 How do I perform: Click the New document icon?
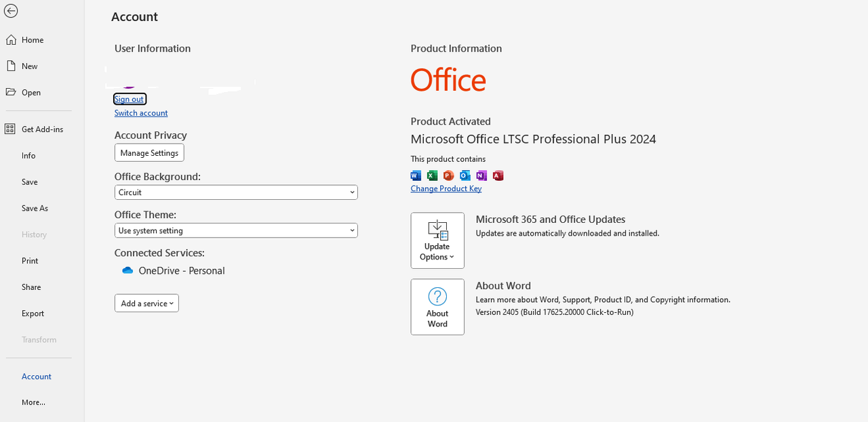pyautogui.click(x=11, y=66)
